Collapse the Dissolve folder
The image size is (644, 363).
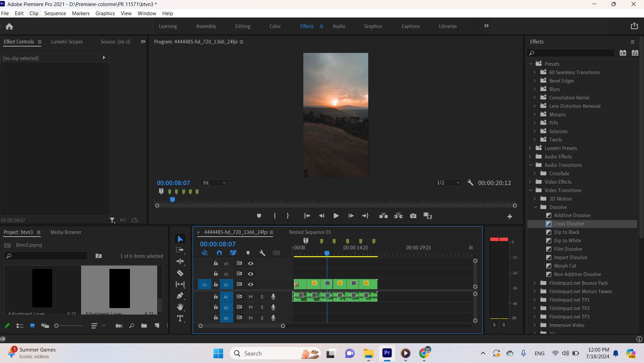tap(535, 207)
